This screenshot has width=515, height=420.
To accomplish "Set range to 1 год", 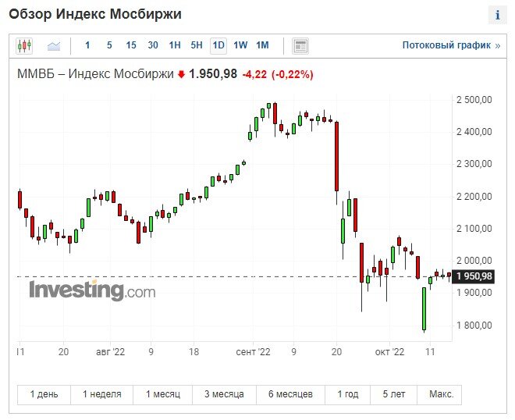I will [x=348, y=394].
